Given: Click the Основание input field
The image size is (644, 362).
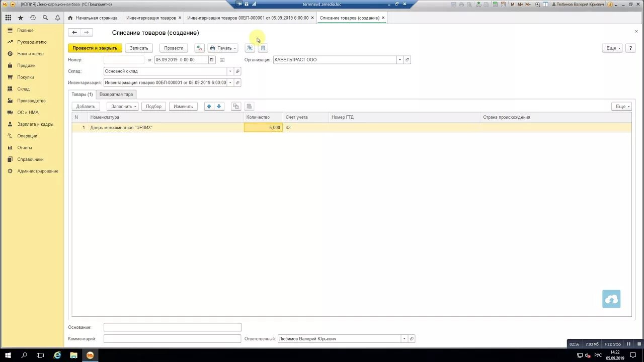Looking at the screenshot, I should [173, 327].
